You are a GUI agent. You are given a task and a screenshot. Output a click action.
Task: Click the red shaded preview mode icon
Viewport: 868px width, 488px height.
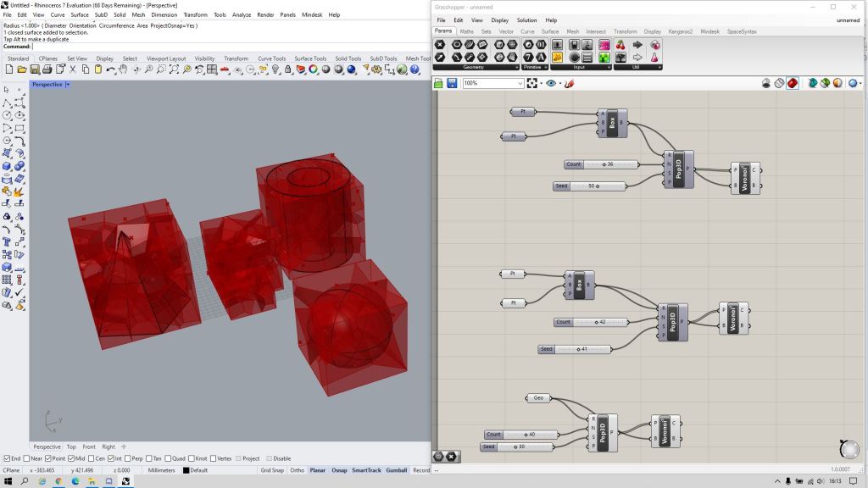coord(792,83)
